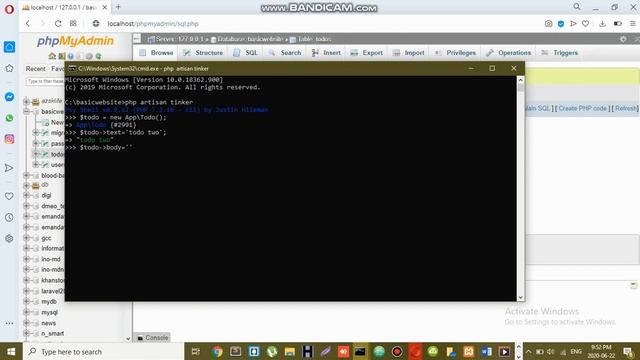640x360 pixels.
Task: Open Opera menu logo button
Action: click(9, 9)
